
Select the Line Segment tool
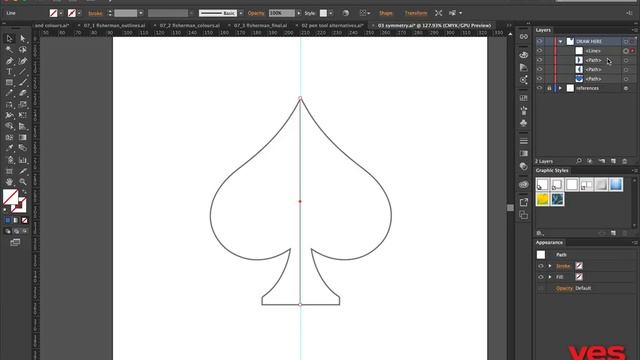pyautogui.click(x=23, y=71)
